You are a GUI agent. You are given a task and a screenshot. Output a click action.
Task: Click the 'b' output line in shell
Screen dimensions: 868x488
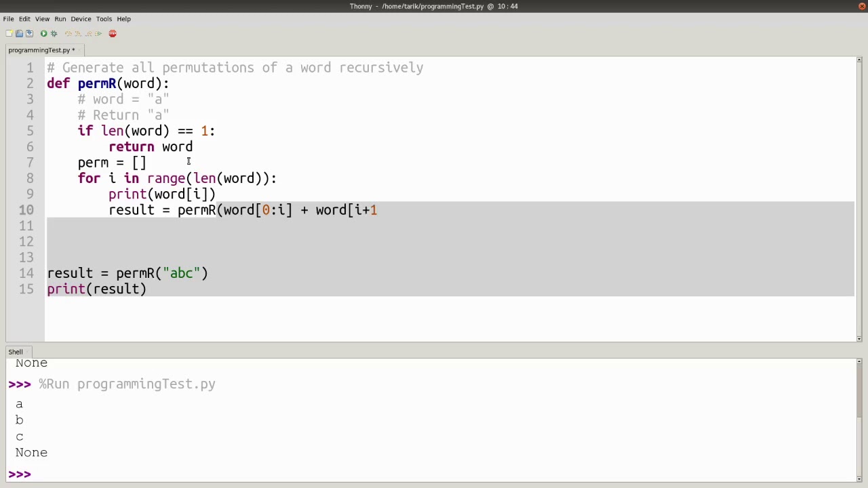pyautogui.click(x=19, y=420)
